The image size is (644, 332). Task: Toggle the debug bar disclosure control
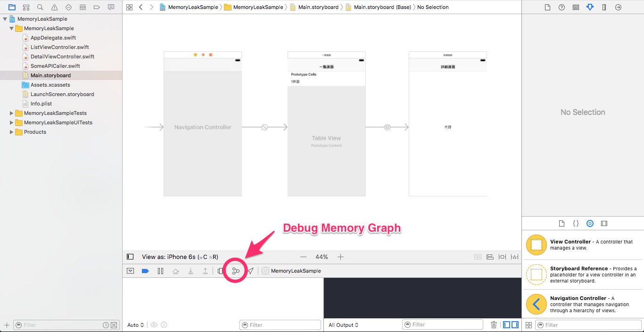pyautogui.click(x=131, y=271)
